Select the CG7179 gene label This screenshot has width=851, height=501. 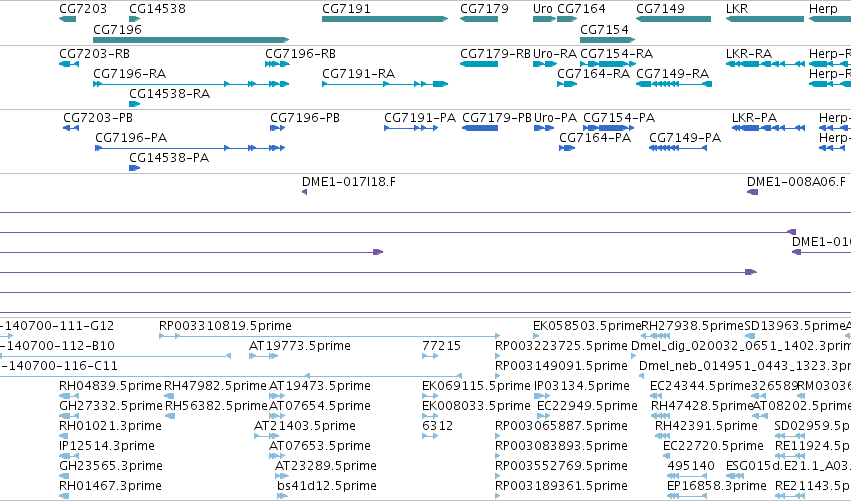click(484, 9)
